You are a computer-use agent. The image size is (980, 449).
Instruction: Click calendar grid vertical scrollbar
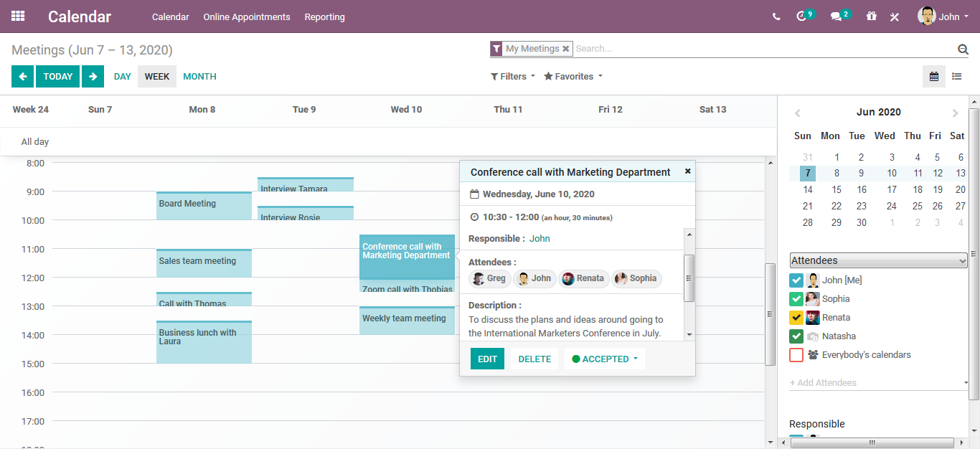(x=771, y=314)
